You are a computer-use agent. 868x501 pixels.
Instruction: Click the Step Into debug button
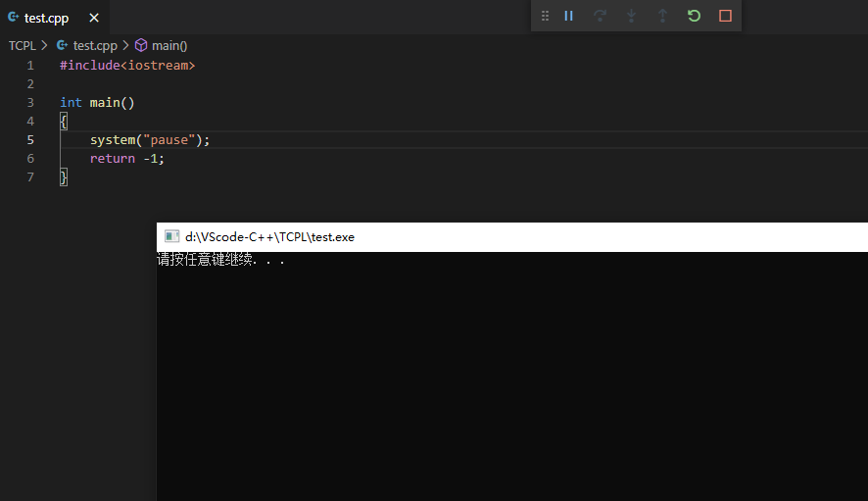[x=631, y=16]
